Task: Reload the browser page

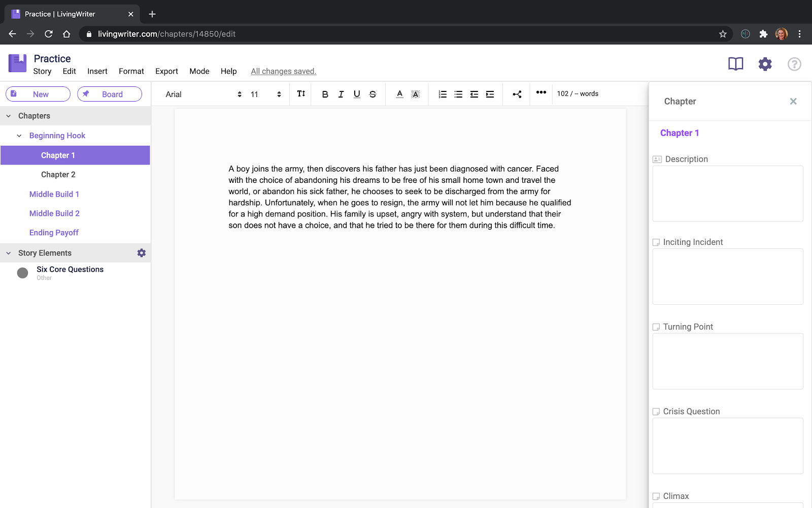Action: coord(49,34)
